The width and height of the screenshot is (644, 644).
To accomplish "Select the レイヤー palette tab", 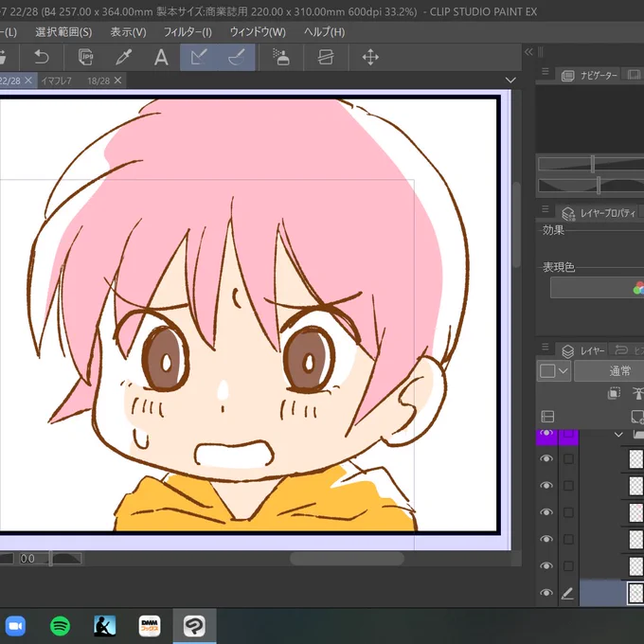I will [582, 350].
